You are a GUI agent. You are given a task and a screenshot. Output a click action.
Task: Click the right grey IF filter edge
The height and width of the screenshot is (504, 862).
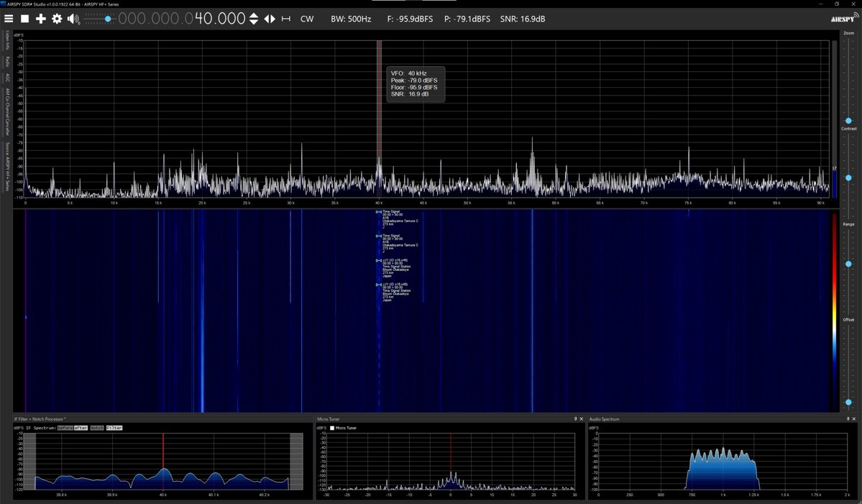pos(296,461)
